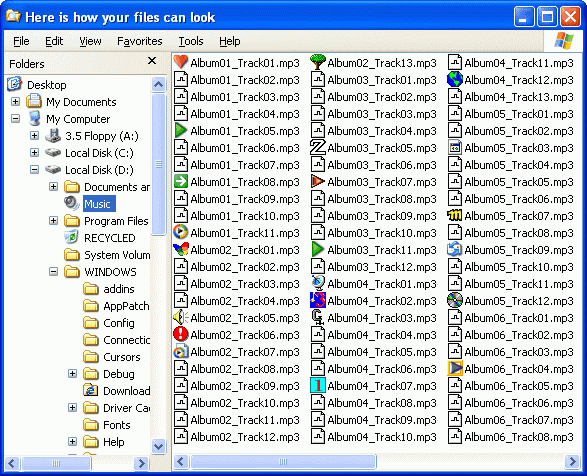Click the butterfly icon of Album02_Track01.mp3
The width and height of the screenshot is (587, 476).
pos(180,249)
